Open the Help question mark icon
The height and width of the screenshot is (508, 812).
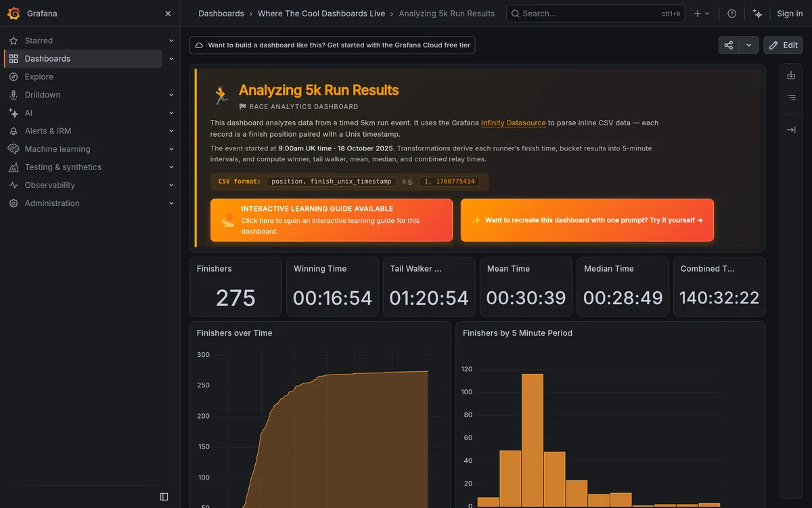click(731, 14)
